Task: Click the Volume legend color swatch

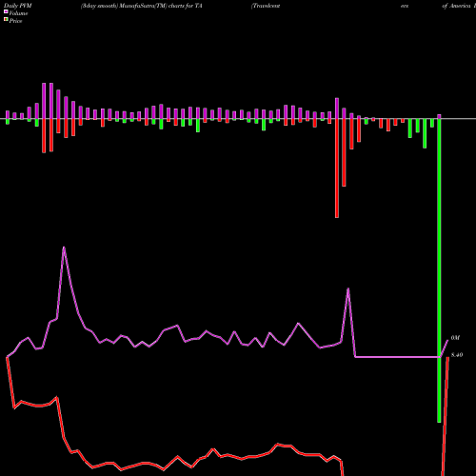Action: coord(6,12)
